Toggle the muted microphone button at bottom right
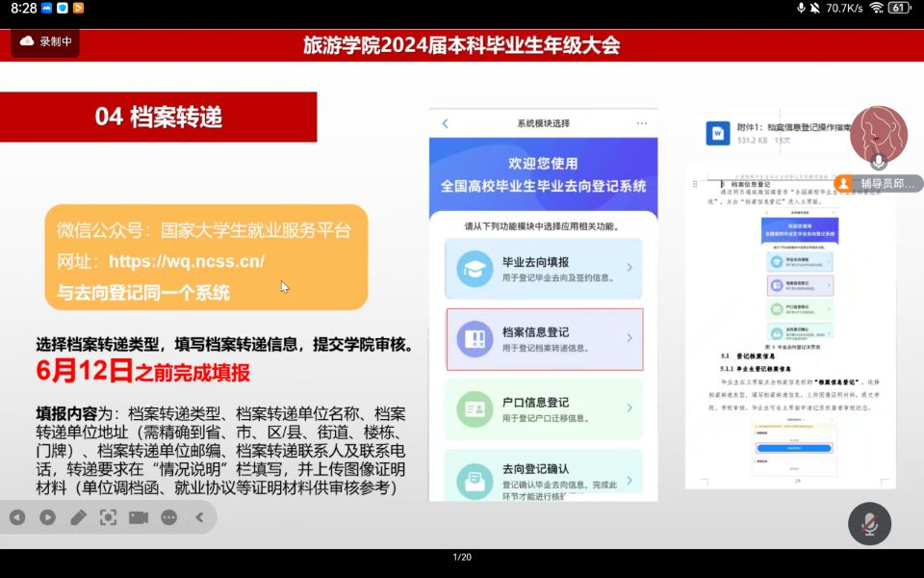Screen dimensions: 924x578 [869, 524]
